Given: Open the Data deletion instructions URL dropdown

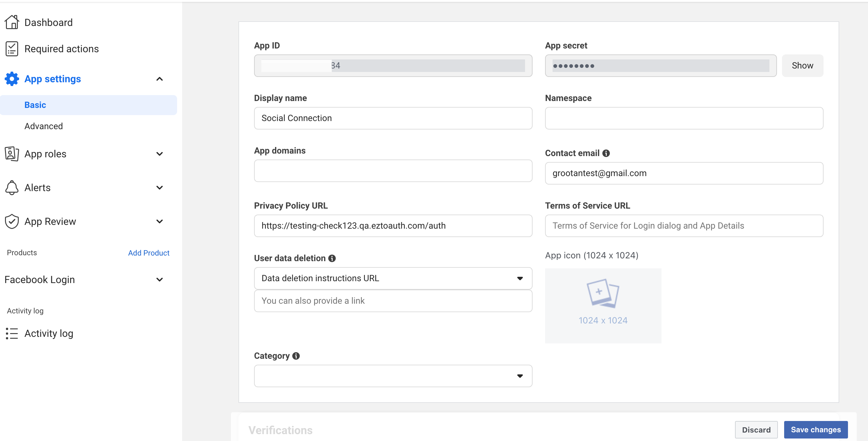Looking at the screenshot, I should pyautogui.click(x=393, y=278).
